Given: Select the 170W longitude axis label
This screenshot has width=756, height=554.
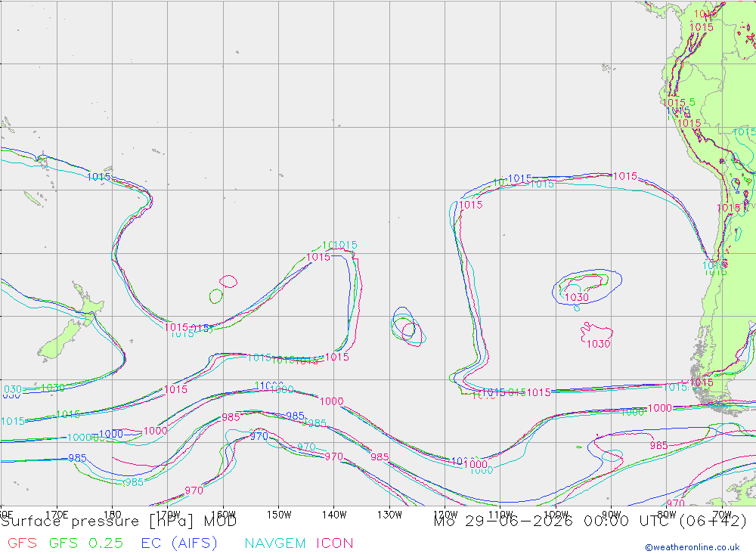Looking at the screenshot, I should click(x=168, y=515).
